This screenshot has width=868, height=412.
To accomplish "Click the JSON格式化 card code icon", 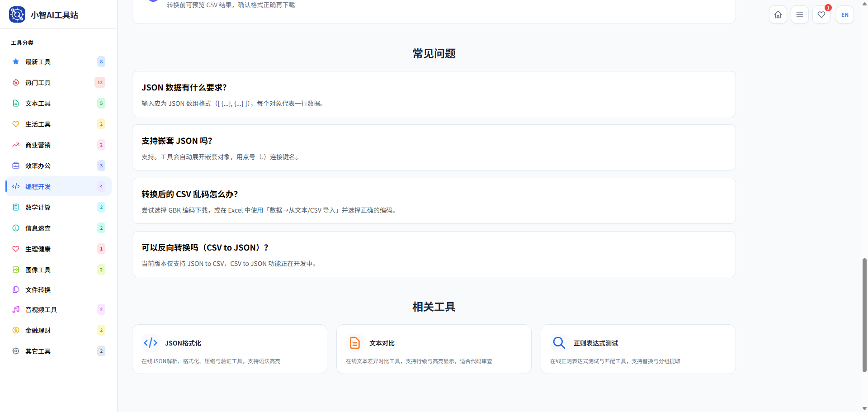I will [151, 343].
